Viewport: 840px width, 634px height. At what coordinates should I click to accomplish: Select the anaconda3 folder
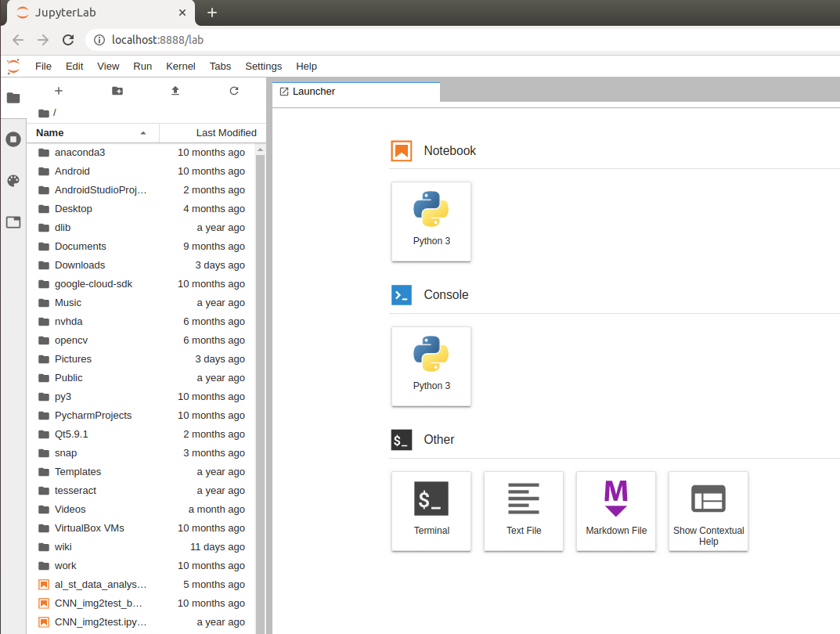(x=142, y=153)
